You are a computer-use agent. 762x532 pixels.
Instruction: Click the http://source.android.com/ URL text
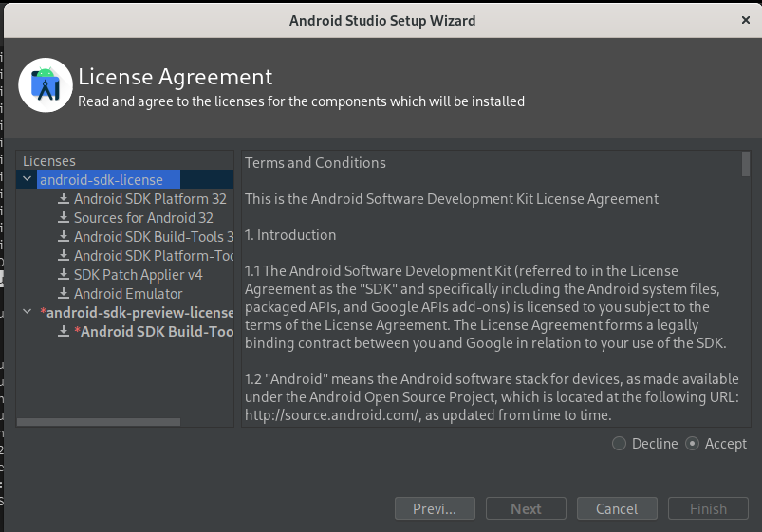[x=332, y=415]
